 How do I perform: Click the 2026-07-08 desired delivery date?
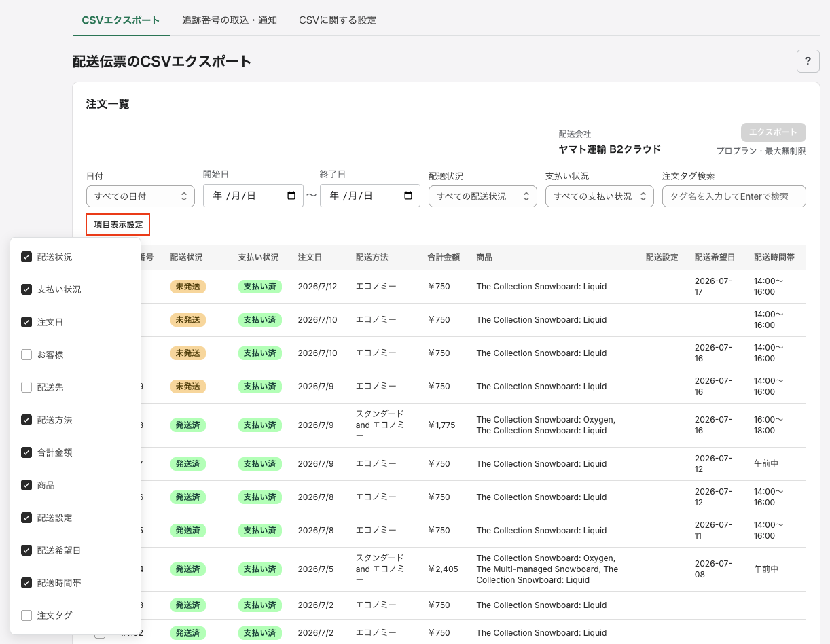[714, 569]
